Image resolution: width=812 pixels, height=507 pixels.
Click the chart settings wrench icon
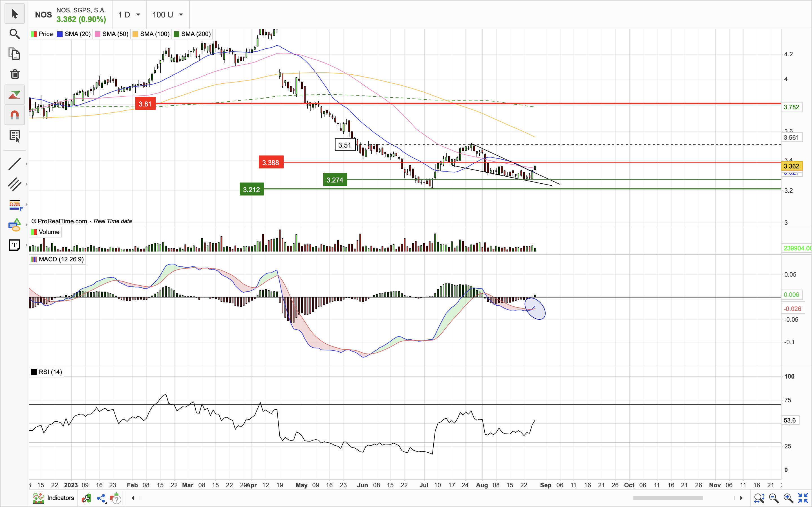86,498
